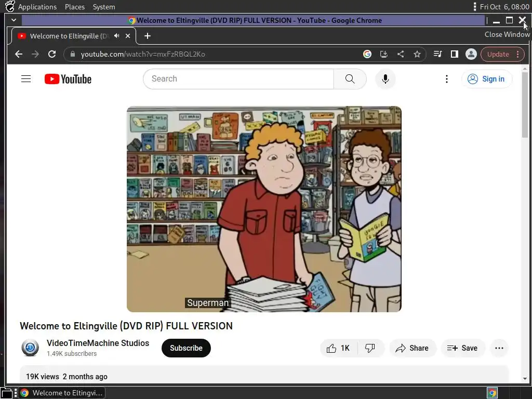Search with your voice microphone
This screenshot has width=532, height=399.
385,79
